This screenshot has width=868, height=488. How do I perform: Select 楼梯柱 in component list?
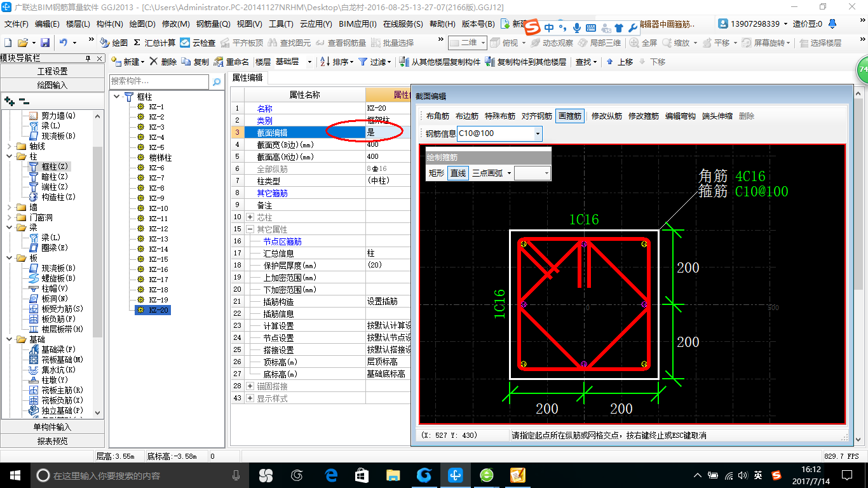(160, 158)
